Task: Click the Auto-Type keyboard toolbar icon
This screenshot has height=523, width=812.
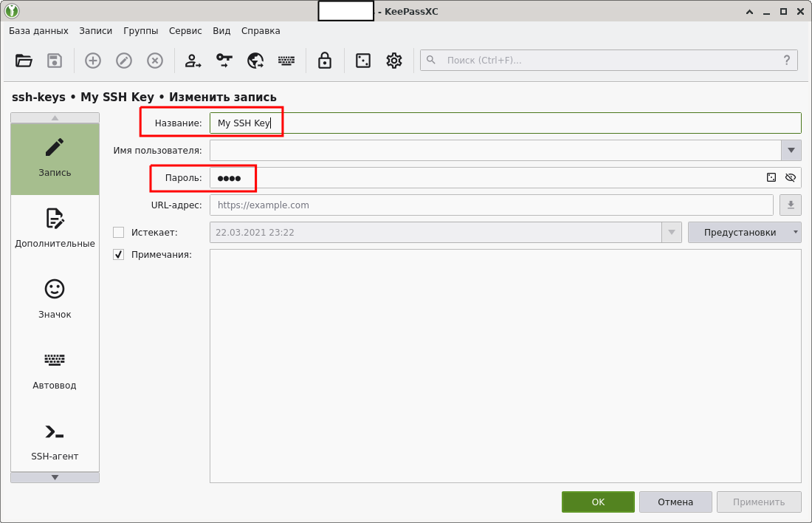Action: pyautogui.click(x=286, y=61)
